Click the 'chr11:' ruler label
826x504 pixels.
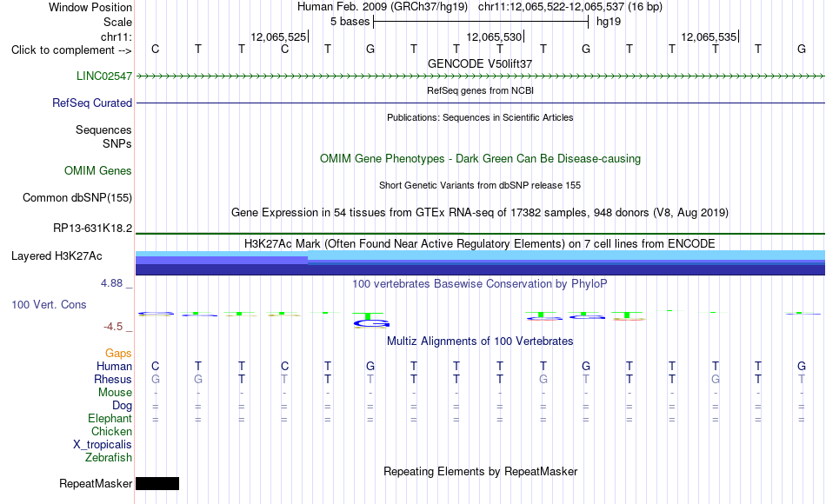[117, 36]
